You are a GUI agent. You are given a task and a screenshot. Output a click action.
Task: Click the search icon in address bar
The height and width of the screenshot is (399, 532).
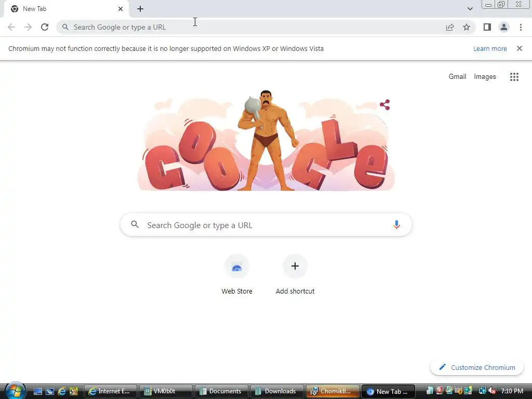[x=65, y=27]
